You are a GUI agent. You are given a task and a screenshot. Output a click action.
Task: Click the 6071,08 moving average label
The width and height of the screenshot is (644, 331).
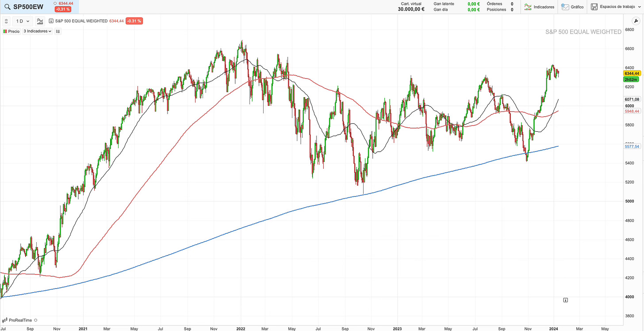tap(632, 99)
